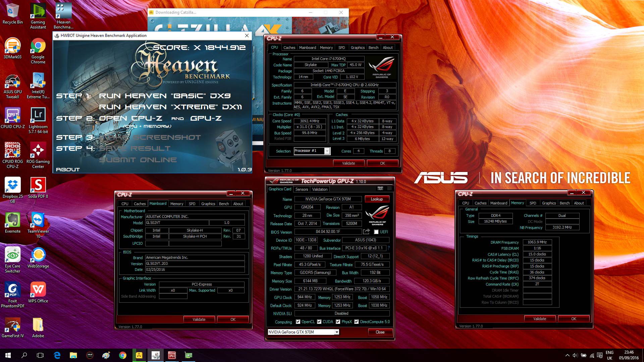Open the Foxit PhantomPDF desktop icon

(x=13, y=295)
